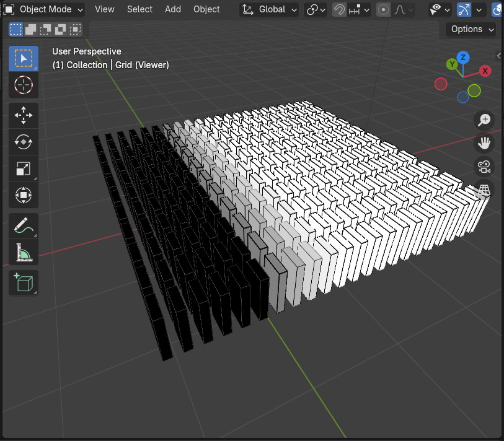Select the Add Cube tool
The image size is (504, 441).
pos(24,282)
